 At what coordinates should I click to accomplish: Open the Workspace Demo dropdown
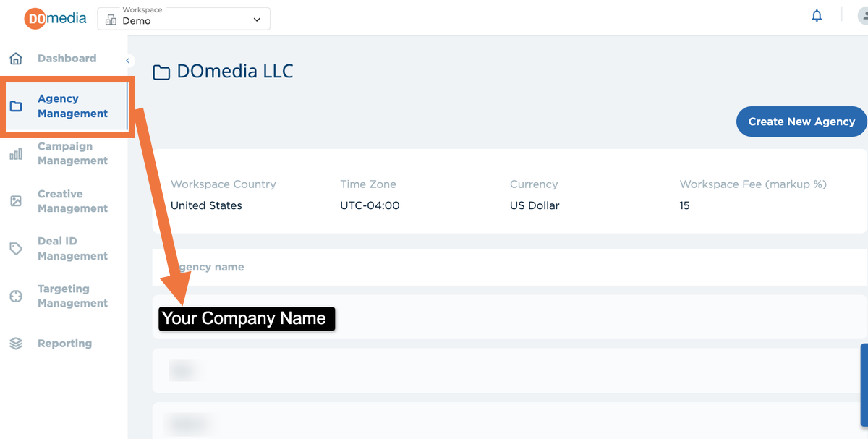pyautogui.click(x=184, y=18)
